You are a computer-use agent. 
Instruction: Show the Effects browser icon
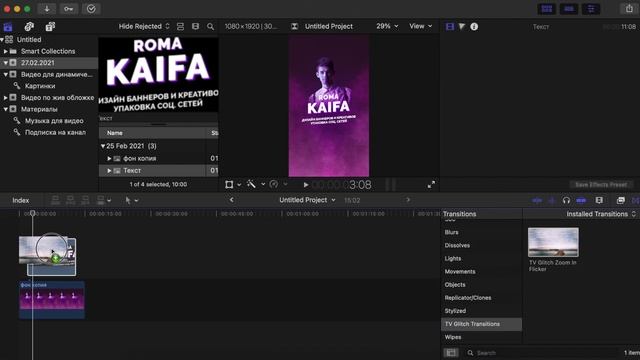coord(621,200)
